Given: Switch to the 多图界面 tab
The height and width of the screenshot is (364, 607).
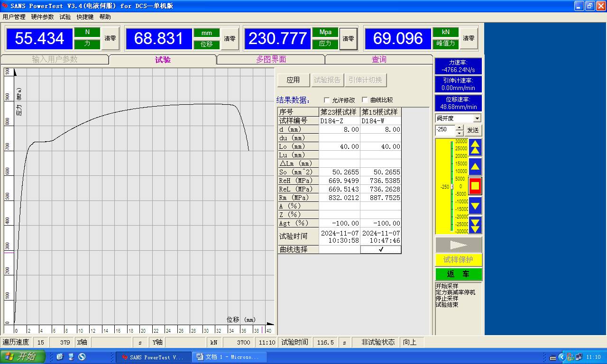Looking at the screenshot, I should [271, 60].
